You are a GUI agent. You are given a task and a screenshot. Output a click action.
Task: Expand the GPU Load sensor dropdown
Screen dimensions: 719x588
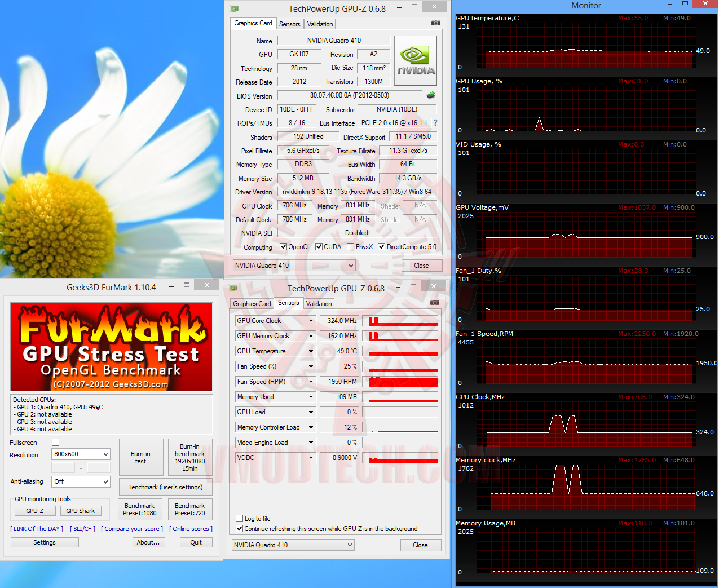point(311,412)
